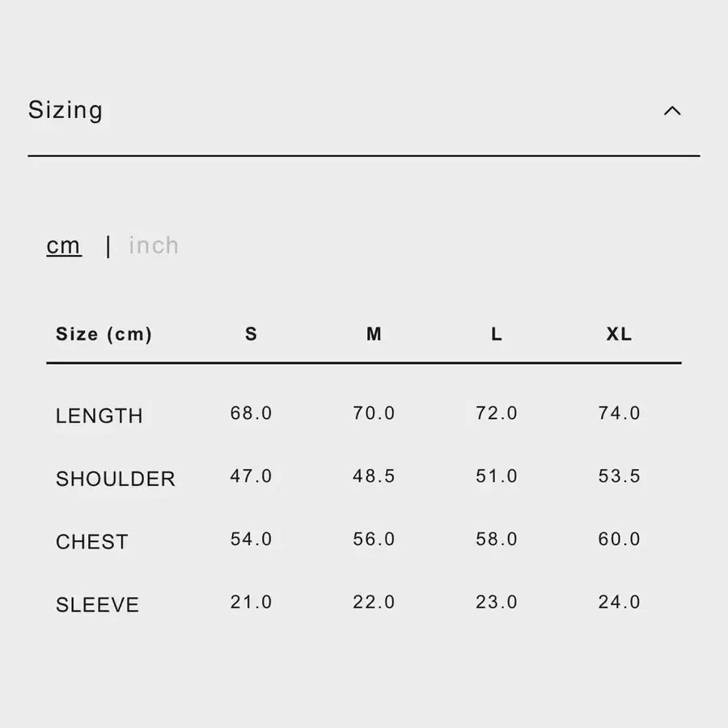
Task: Click the 48.5 shoulder value for M
Action: click(374, 476)
